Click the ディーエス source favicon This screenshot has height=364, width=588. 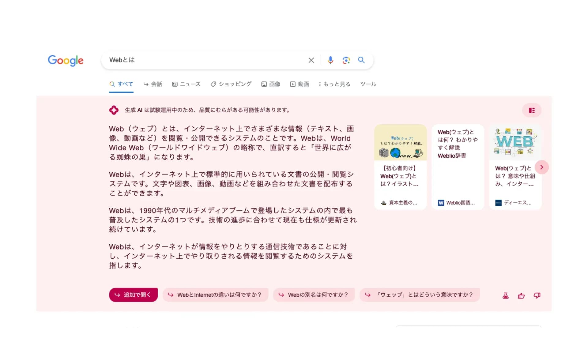pos(499,203)
